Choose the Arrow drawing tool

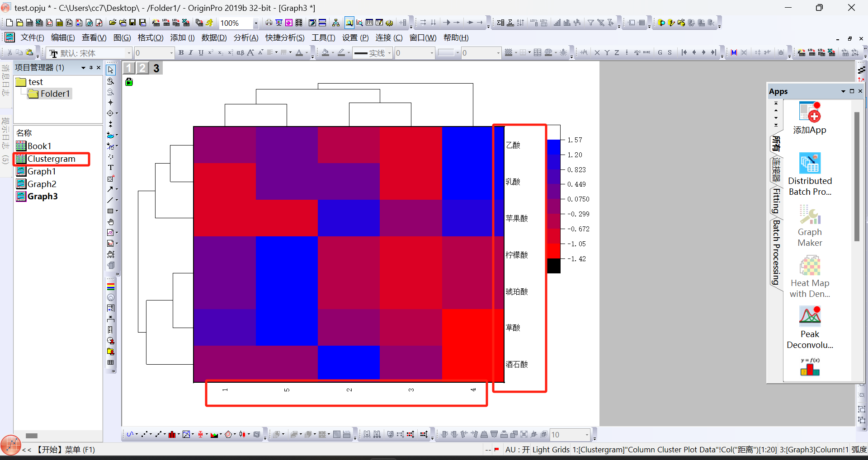pyautogui.click(x=110, y=189)
